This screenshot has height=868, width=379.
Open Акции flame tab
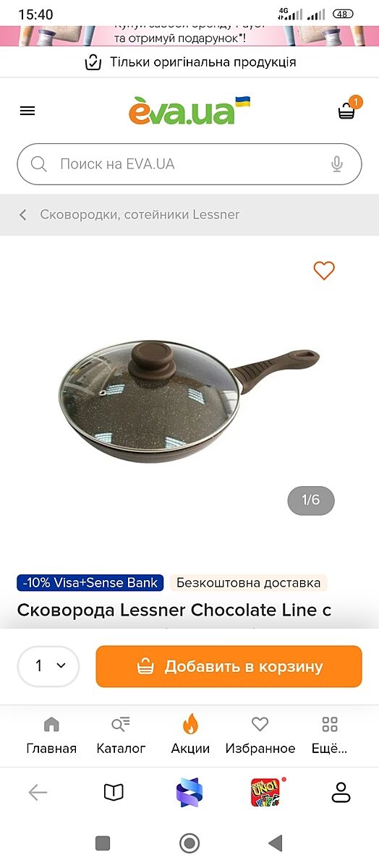(x=190, y=736)
